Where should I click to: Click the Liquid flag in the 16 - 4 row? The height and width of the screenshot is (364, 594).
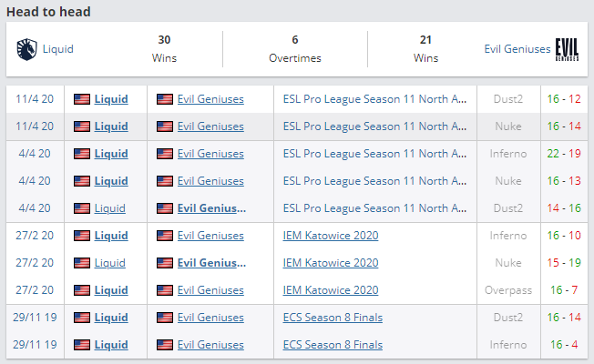pos(82,345)
